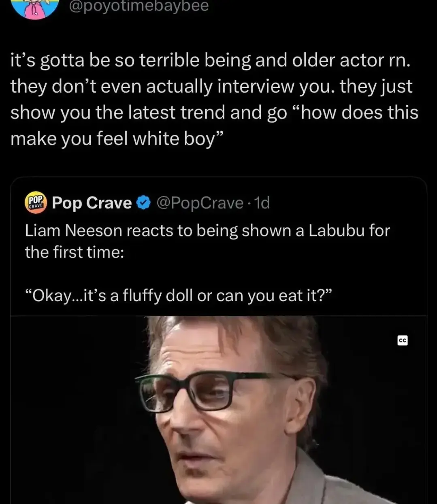Open the @poyotimebaybee handle
The width and height of the screenshot is (437, 504).
coord(139,6)
